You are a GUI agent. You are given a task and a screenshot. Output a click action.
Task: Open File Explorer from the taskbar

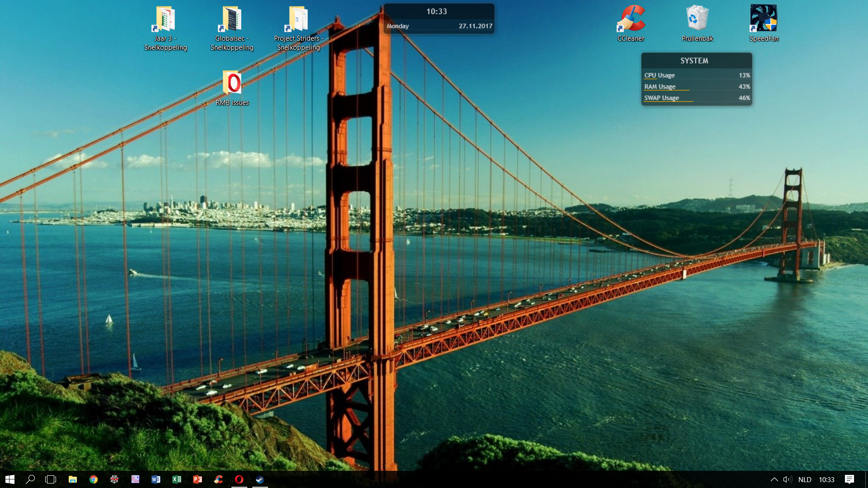click(72, 479)
